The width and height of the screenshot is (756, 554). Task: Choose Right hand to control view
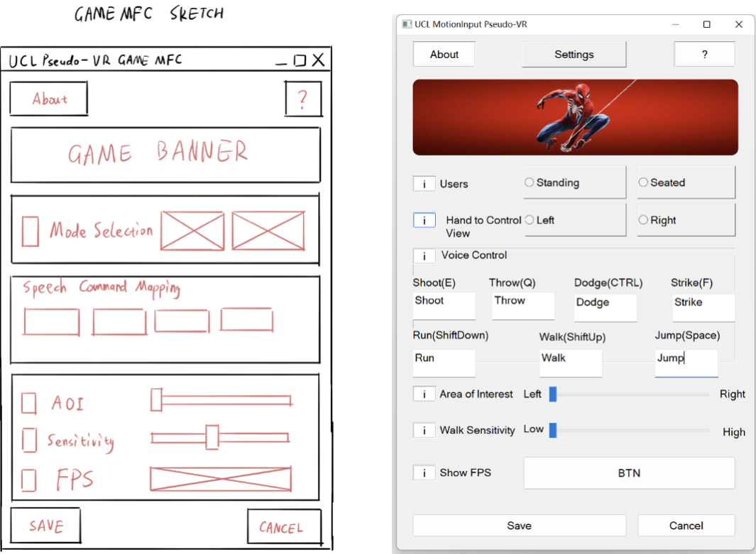tap(643, 220)
